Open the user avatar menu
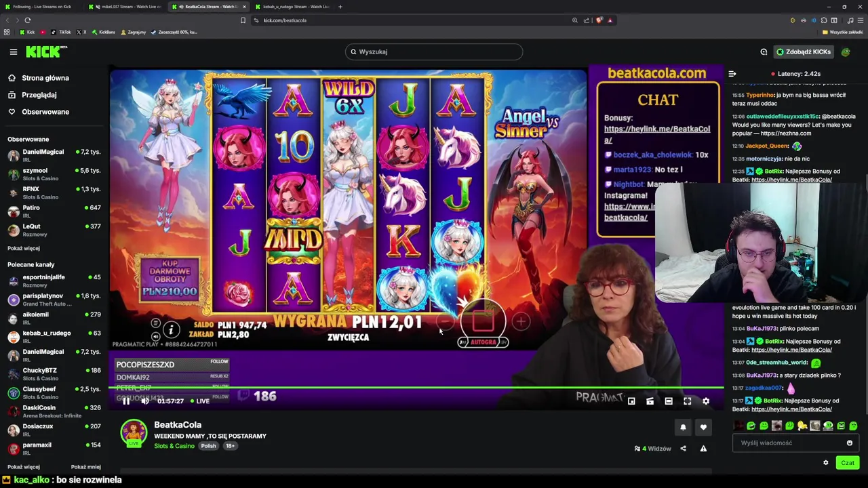 (x=846, y=52)
